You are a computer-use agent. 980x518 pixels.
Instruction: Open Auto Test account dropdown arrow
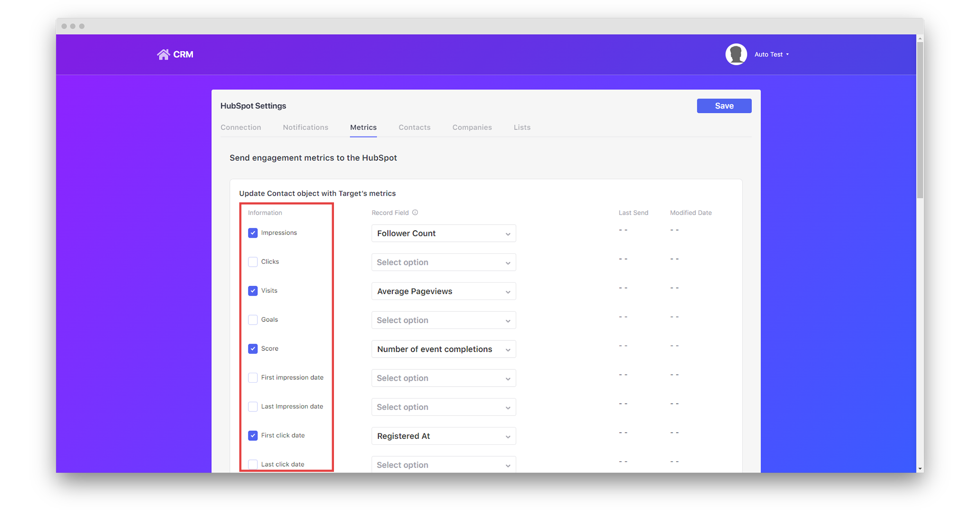pos(787,54)
